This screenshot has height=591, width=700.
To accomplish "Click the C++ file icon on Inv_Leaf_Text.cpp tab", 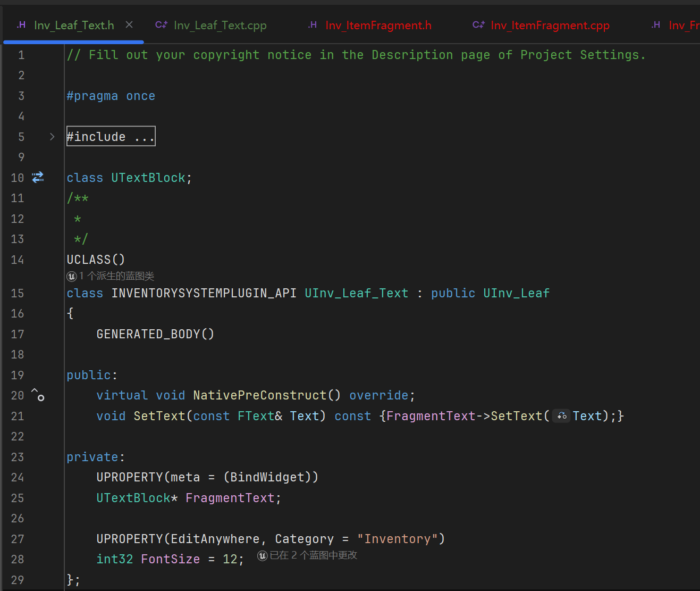I will [161, 24].
